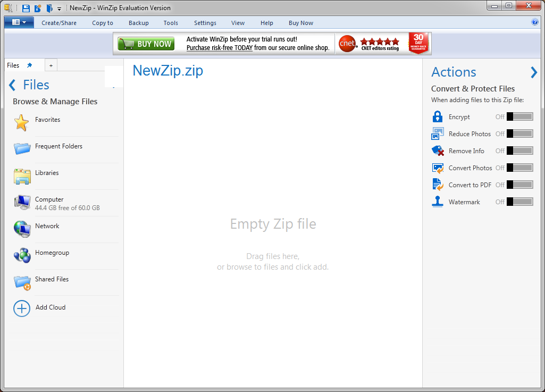Image resolution: width=545 pixels, height=392 pixels.
Task: Click the Homegroup icon
Action: (x=22, y=255)
